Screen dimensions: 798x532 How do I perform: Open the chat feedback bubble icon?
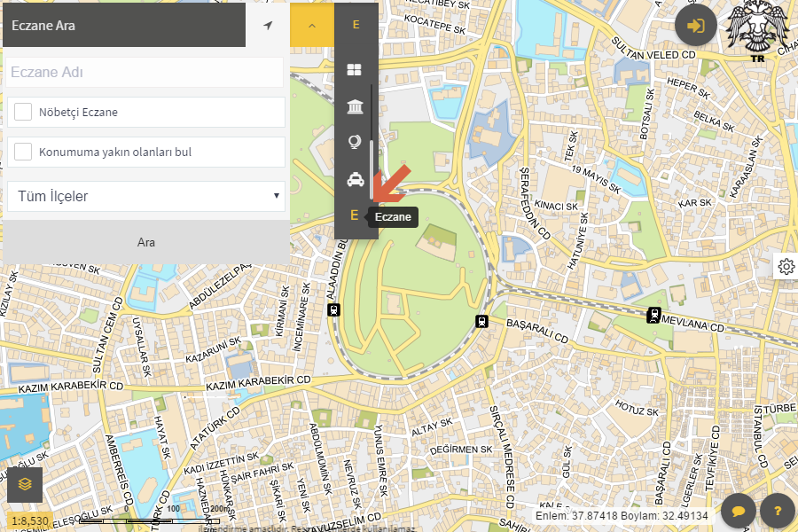739,511
